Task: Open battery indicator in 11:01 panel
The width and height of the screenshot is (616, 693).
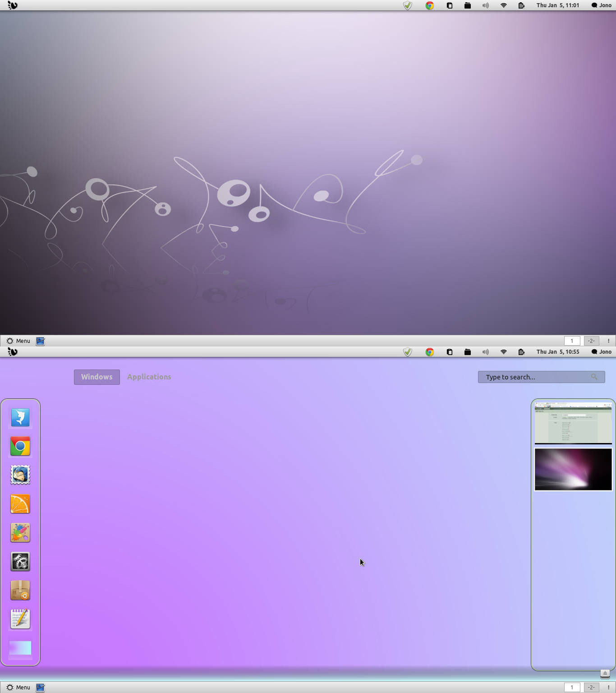Action: tap(521, 5)
